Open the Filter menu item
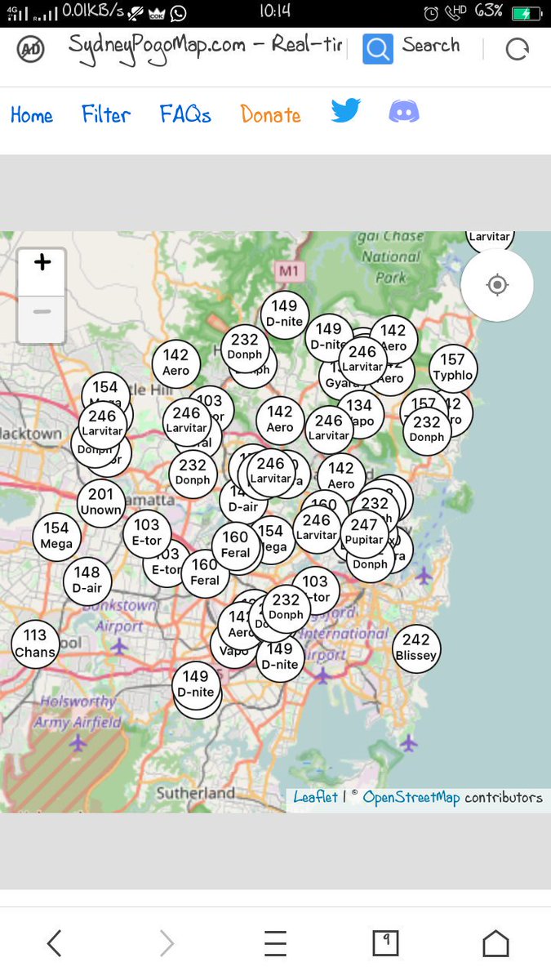This screenshot has height=980, width=551. (x=106, y=114)
